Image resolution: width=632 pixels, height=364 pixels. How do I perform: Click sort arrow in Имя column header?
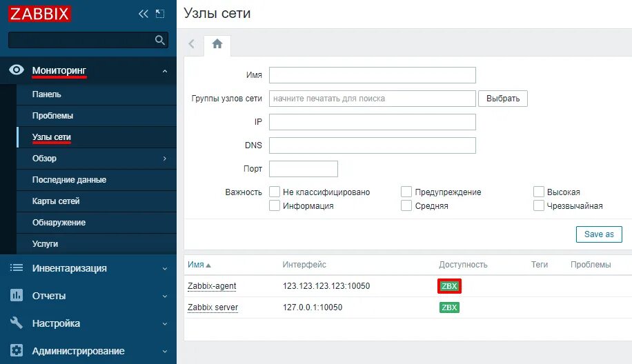tap(208, 265)
